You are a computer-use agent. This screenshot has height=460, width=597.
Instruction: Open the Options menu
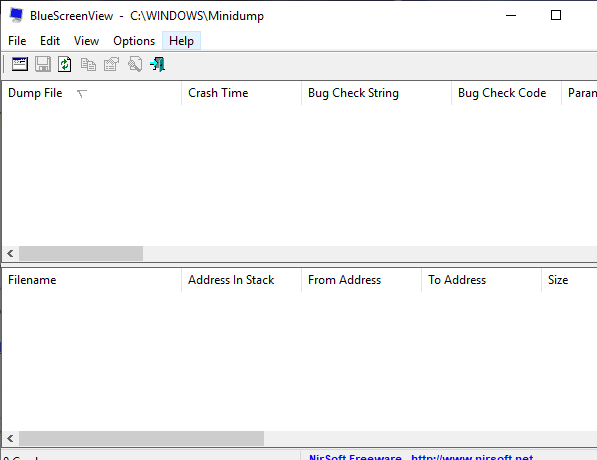point(134,41)
